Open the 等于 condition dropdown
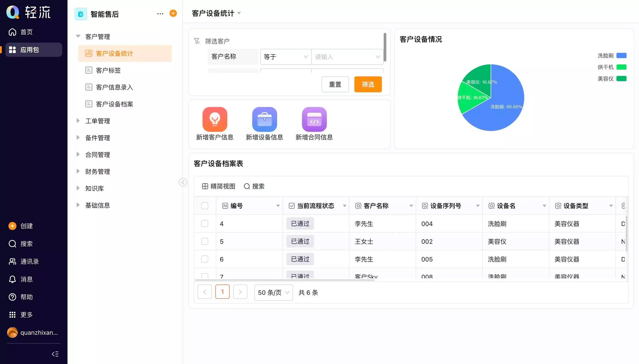639x364 pixels. click(285, 57)
